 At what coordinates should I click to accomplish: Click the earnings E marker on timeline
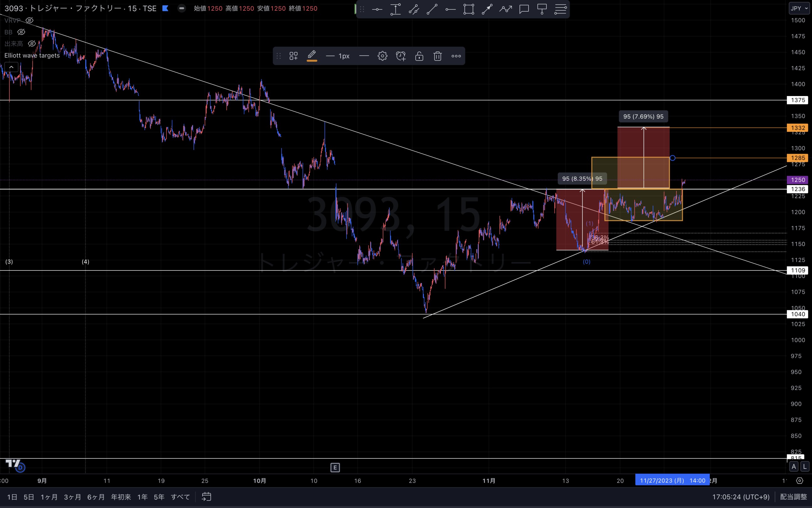[335, 467]
